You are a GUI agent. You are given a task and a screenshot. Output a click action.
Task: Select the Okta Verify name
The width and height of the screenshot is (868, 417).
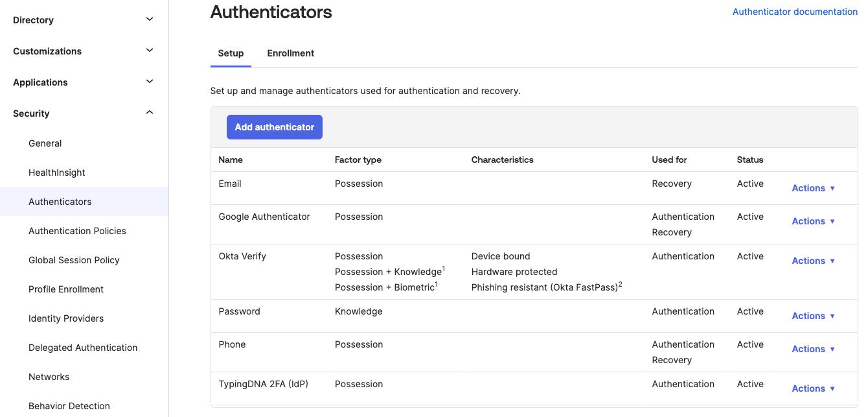[x=242, y=256]
